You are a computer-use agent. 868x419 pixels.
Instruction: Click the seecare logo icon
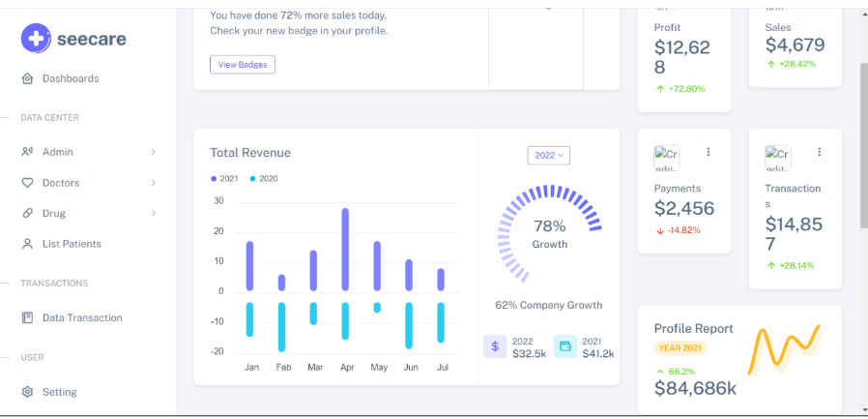click(x=36, y=39)
